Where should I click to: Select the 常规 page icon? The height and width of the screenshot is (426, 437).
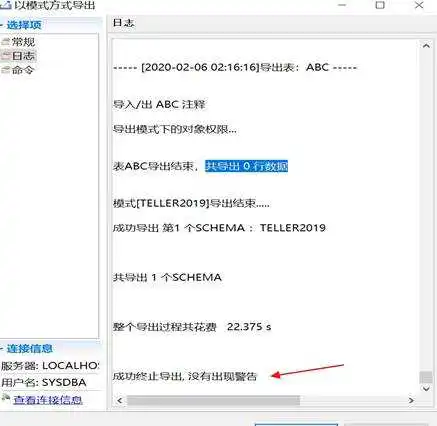tap(5, 42)
